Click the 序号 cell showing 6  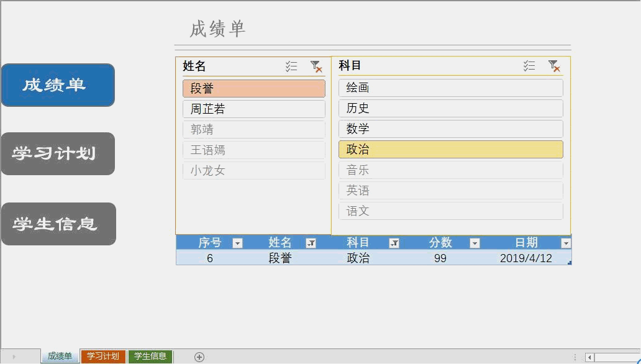pos(210,258)
